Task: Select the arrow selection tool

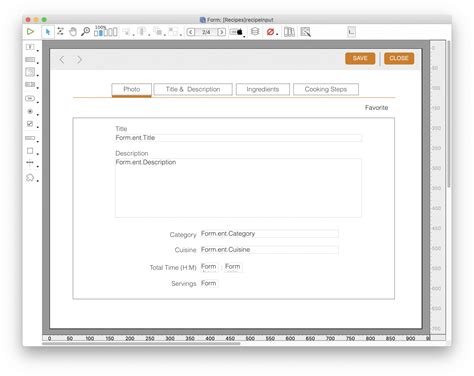Action: coord(48,32)
